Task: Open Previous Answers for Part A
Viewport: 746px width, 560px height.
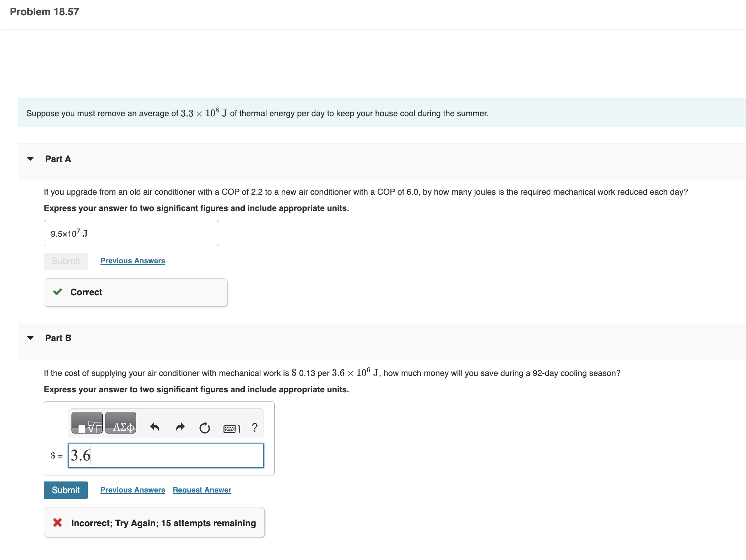Action: pos(133,260)
